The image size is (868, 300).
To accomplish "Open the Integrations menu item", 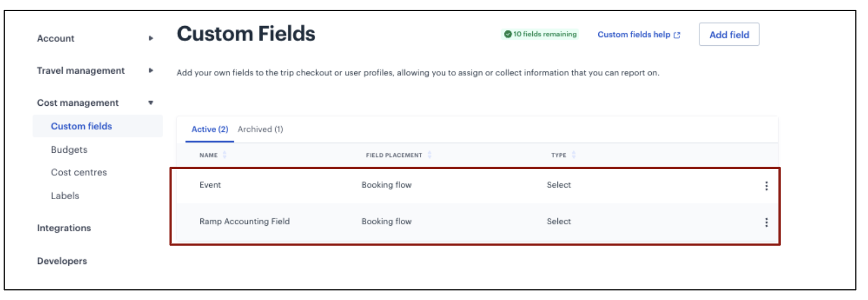I will [x=64, y=228].
